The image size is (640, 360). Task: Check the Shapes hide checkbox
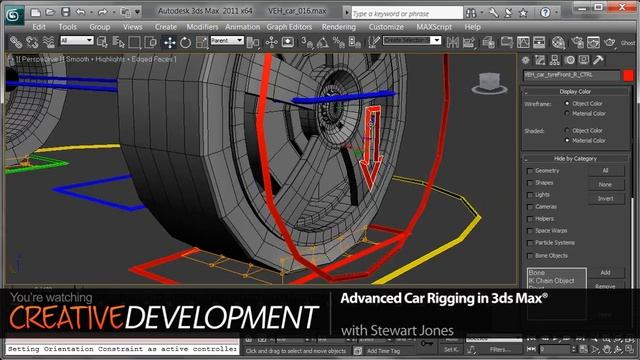click(x=530, y=183)
